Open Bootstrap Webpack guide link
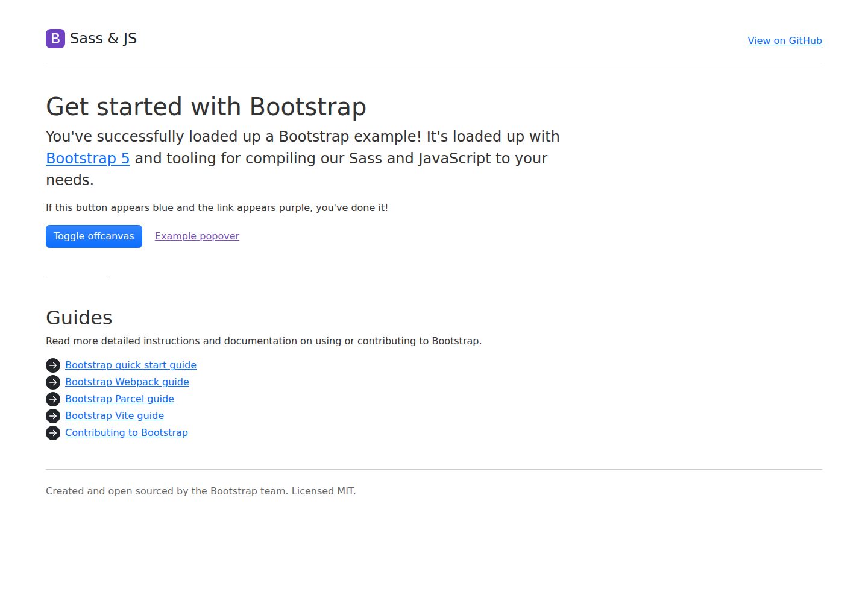Image resolution: width=868 pixels, height=603 pixels. click(x=127, y=382)
